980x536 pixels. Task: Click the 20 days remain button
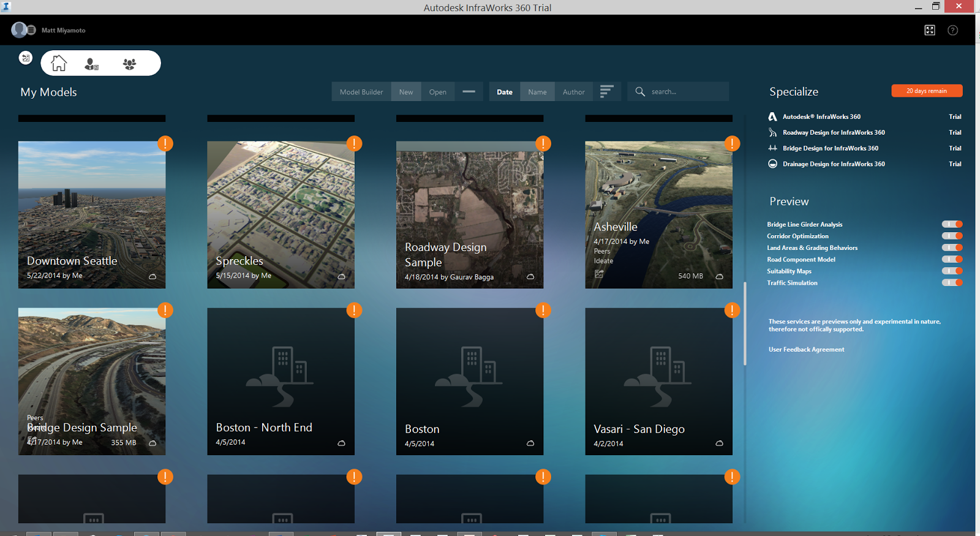coord(927,91)
